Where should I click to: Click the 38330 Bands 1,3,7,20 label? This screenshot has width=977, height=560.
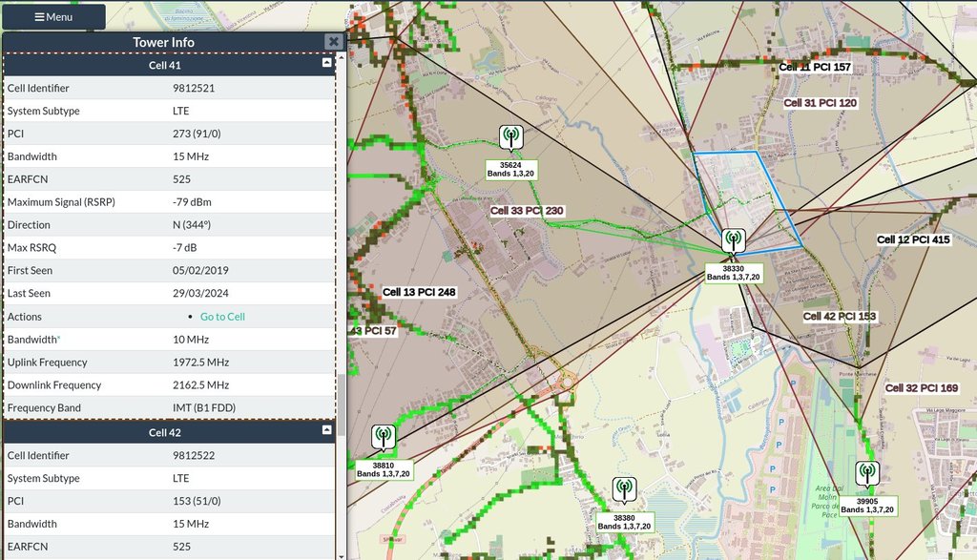point(734,273)
